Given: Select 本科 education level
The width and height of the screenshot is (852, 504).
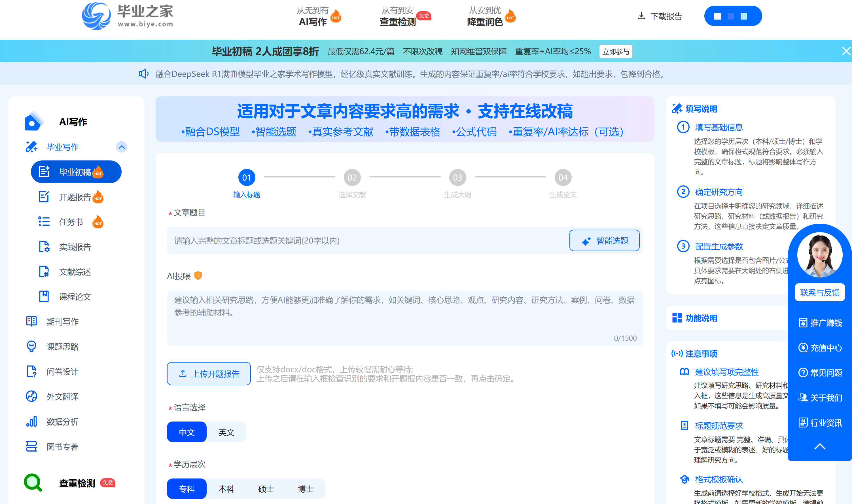Looking at the screenshot, I should [226, 489].
